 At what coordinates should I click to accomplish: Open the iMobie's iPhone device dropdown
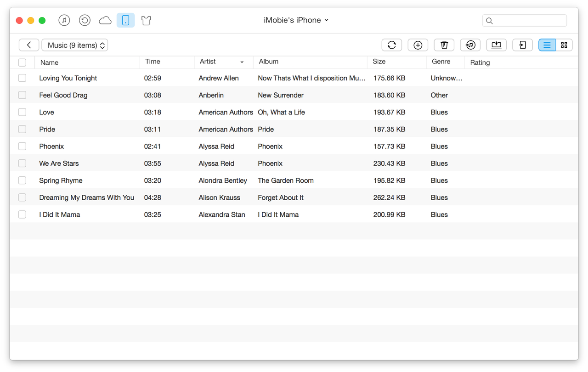[296, 20]
